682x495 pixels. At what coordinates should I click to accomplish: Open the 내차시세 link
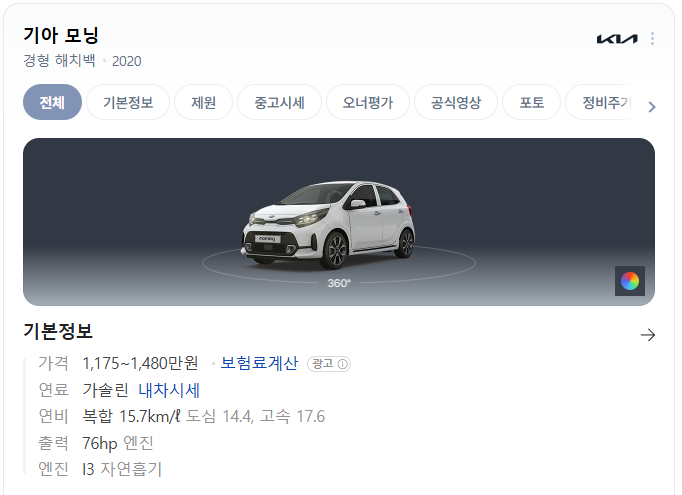[x=169, y=390]
